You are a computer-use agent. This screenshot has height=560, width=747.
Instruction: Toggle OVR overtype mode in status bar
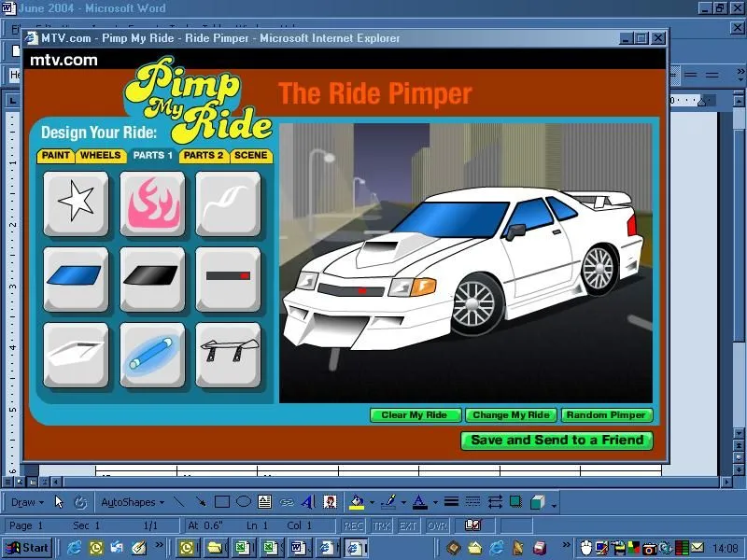click(437, 525)
